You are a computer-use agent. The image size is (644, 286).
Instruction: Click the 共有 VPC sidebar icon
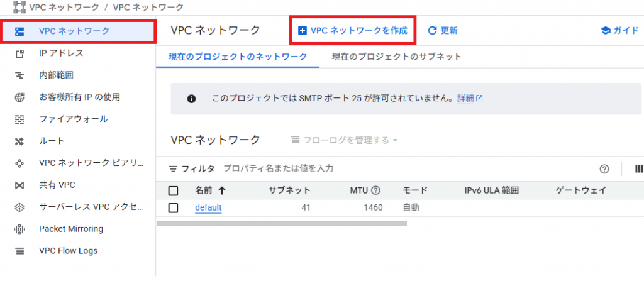coord(19,185)
